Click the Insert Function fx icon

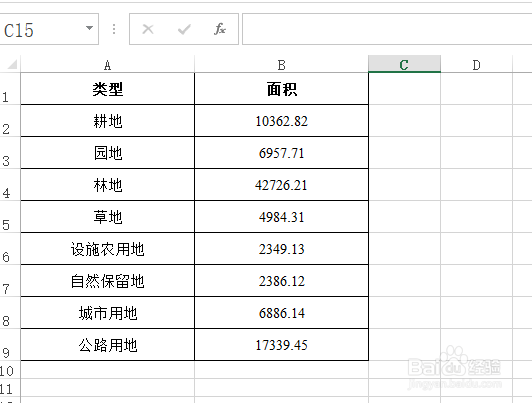220,29
